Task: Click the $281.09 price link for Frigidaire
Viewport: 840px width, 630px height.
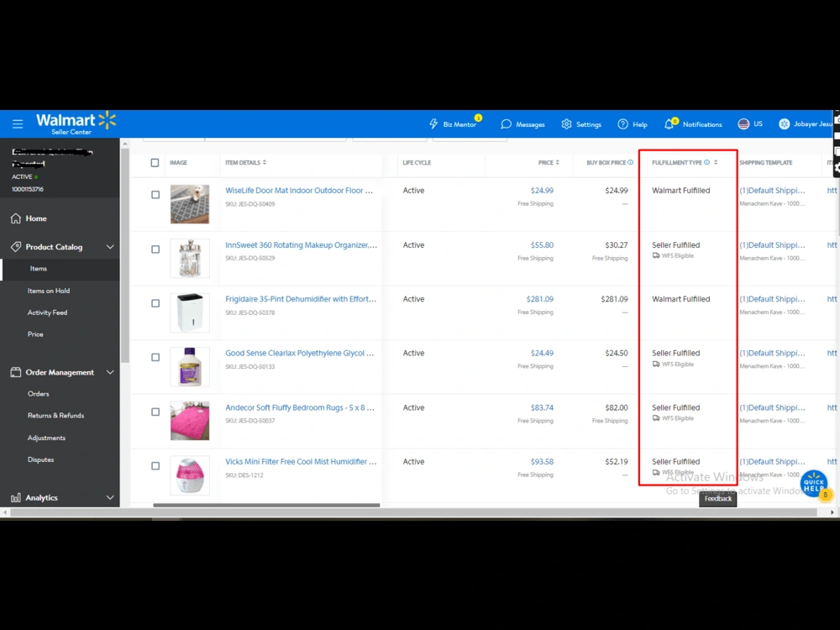Action: click(539, 299)
